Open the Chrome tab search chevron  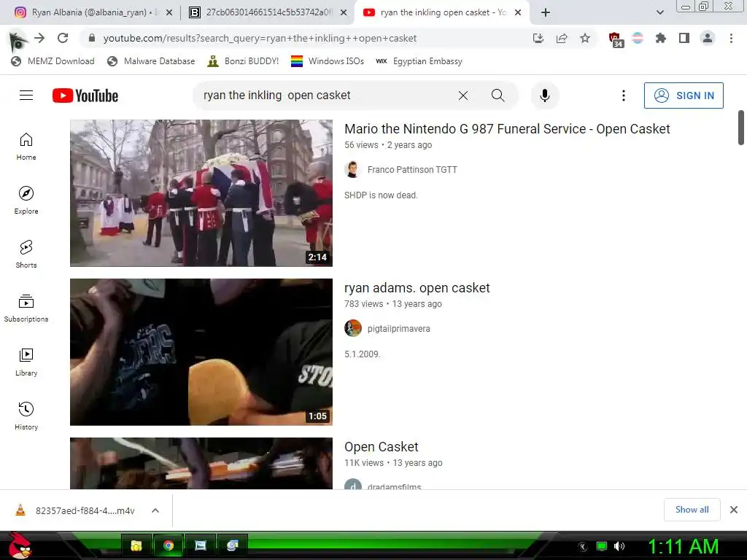point(659,12)
